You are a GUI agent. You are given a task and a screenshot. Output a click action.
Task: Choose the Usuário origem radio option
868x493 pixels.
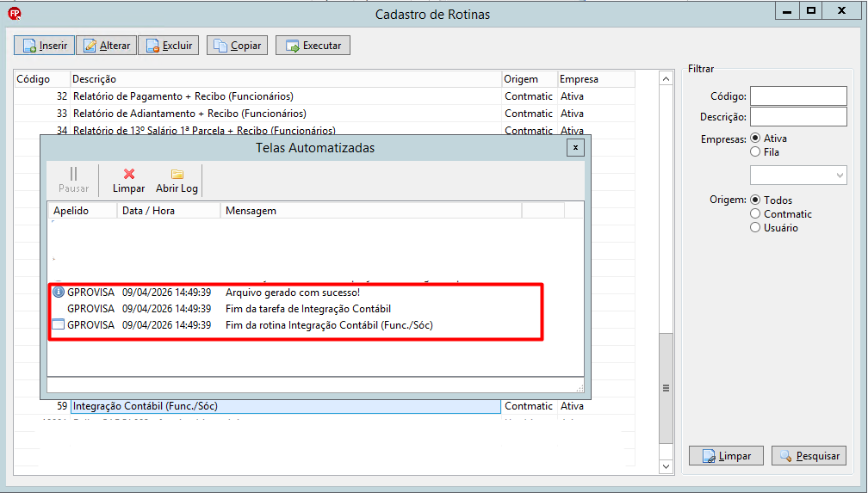[755, 227]
